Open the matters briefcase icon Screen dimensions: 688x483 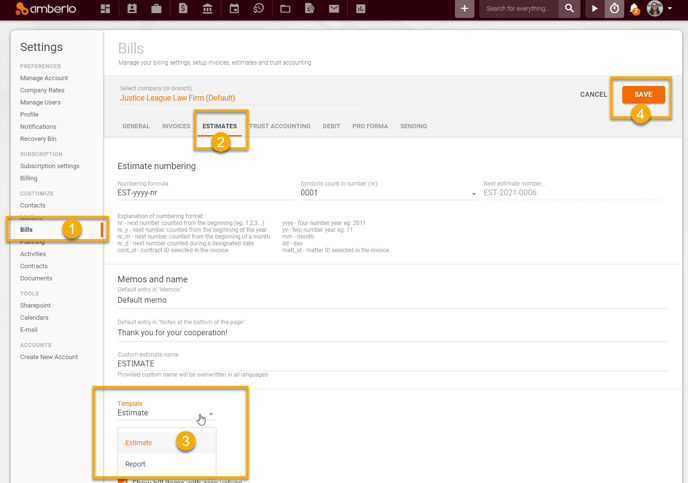click(156, 9)
